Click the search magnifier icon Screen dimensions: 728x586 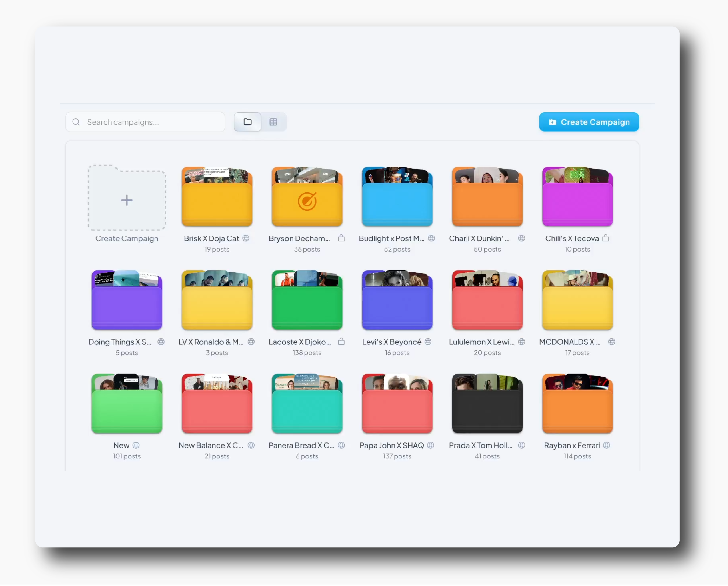click(x=76, y=122)
